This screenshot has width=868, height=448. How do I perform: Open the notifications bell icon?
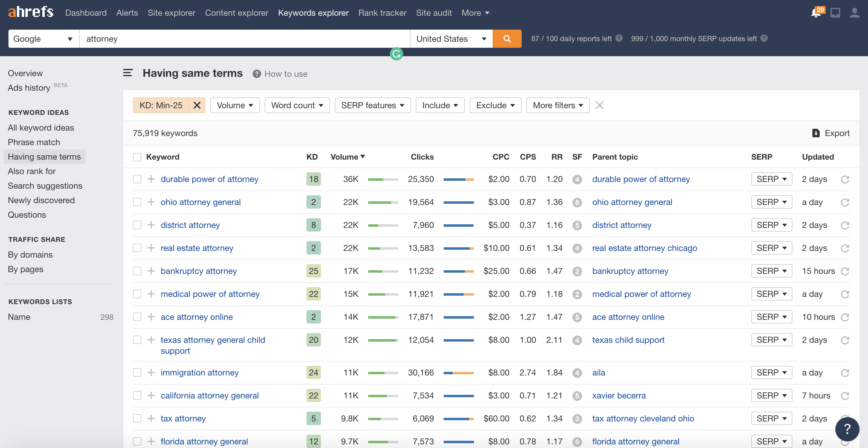point(816,13)
